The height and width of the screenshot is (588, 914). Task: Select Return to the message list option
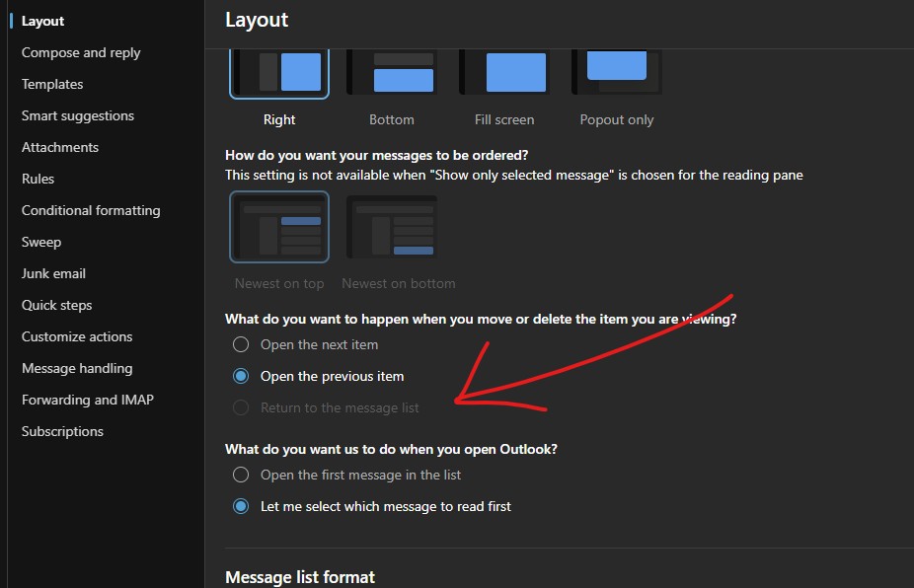tap(241, 407)
